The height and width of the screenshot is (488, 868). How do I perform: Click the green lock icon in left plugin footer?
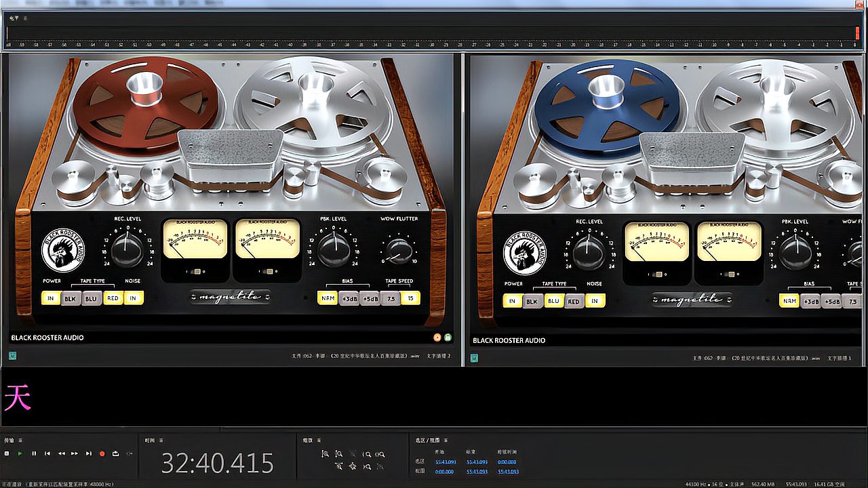448,337
